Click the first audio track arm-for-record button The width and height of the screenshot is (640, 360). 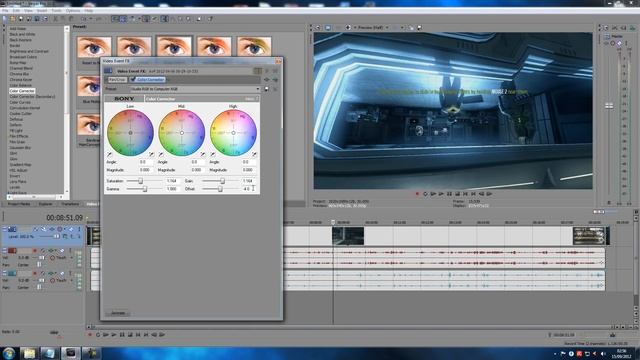(35, 251)
